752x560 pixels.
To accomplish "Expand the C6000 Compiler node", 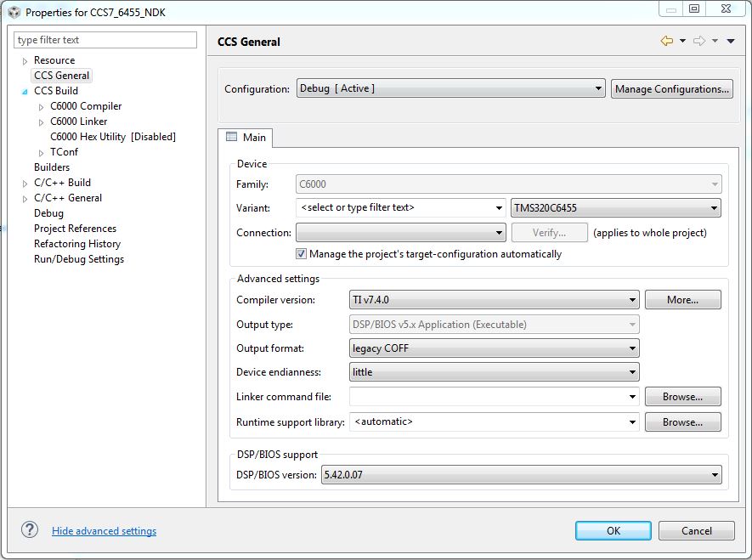I will pos(41,107).
